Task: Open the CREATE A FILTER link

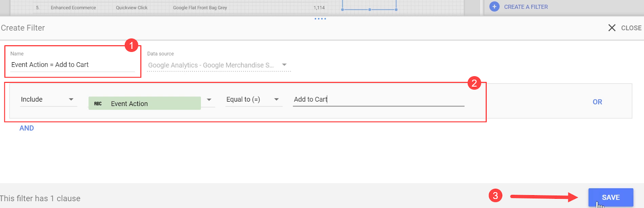Action: (x=526, y=7)
